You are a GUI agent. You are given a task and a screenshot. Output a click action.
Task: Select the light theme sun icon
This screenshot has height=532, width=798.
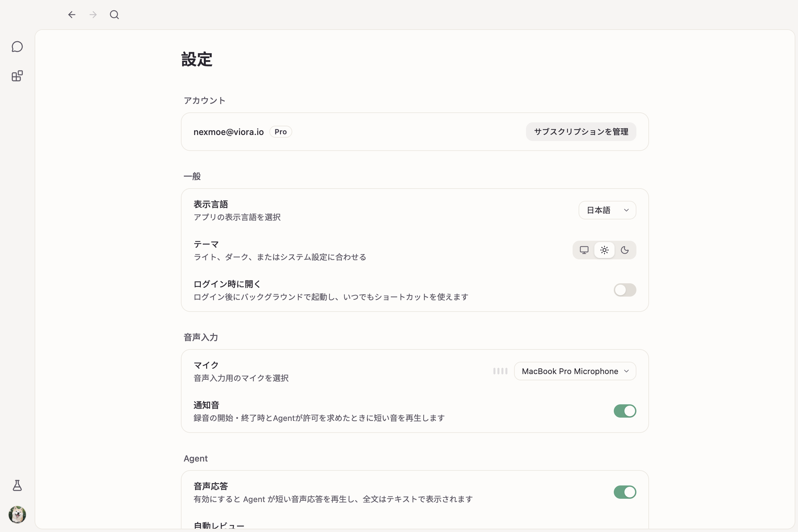tap(604, 250)
